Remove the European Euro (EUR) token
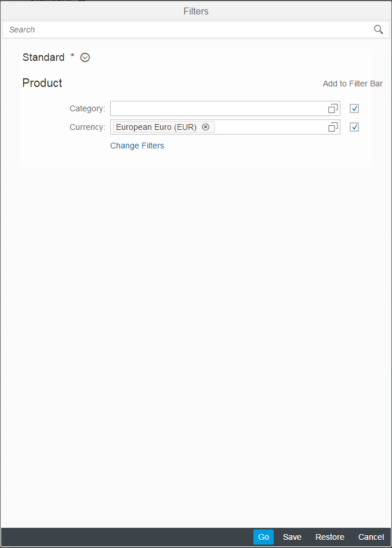Screen dimensions: 392x548 click(205, 127)
